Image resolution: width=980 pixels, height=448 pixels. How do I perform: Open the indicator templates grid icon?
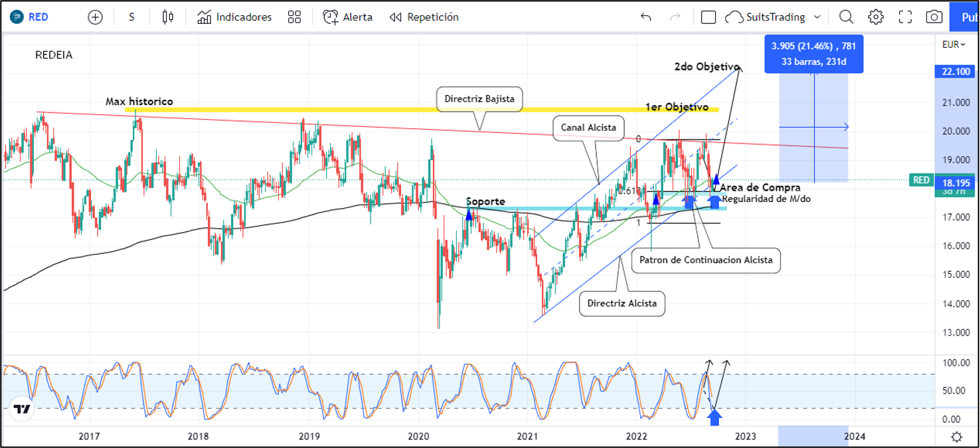click(x=294, y=17)
